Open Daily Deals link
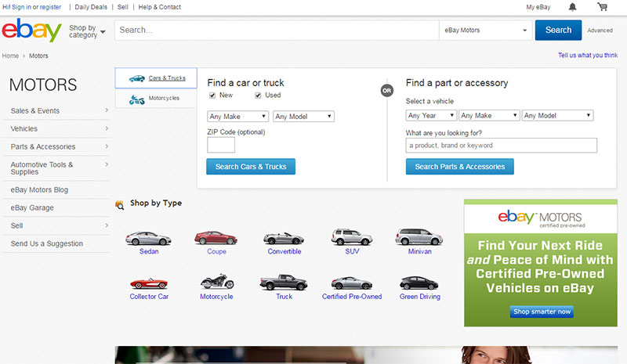 tap(91, 7)
